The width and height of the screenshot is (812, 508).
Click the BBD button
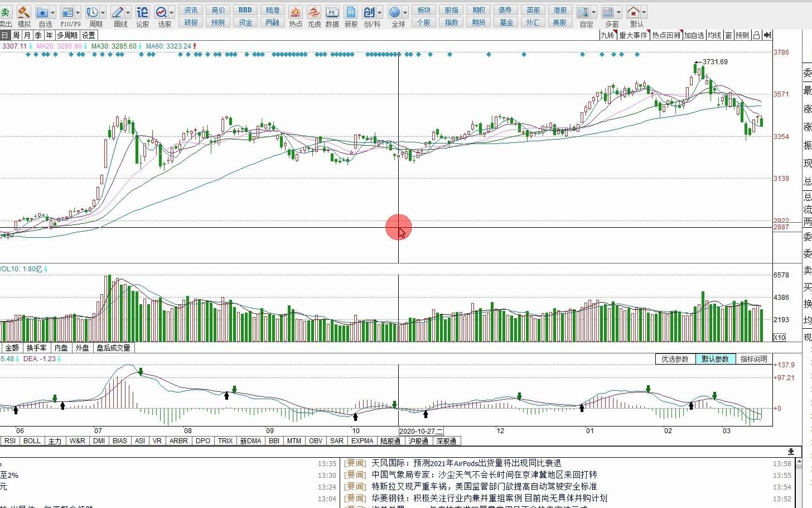(x=245, y=10)
